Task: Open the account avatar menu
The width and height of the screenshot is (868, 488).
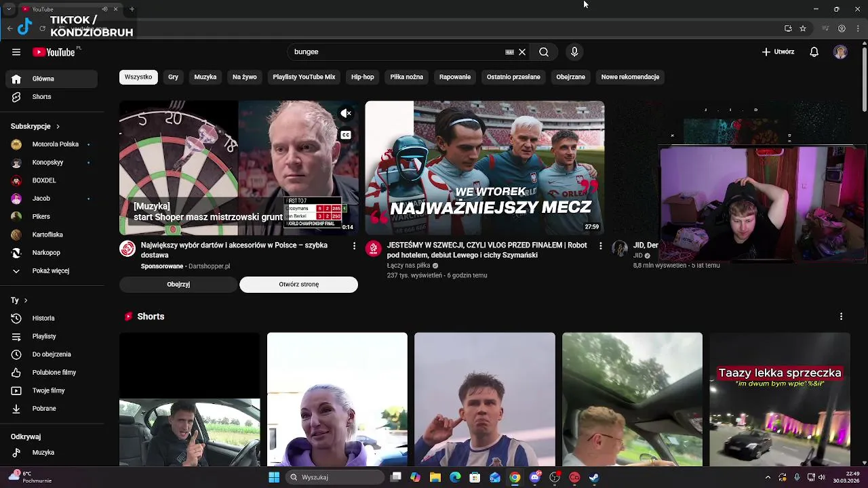Action: click(840, 52)
